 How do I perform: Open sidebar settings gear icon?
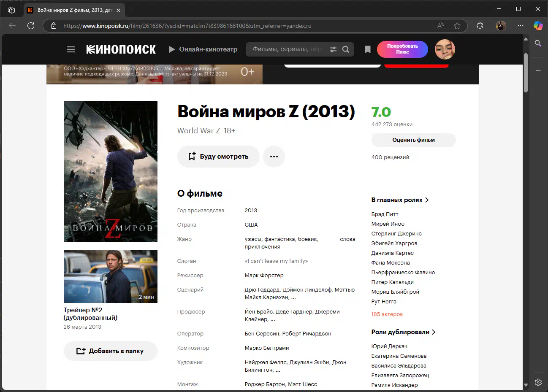pyautogui.click(x=538, y=382)
